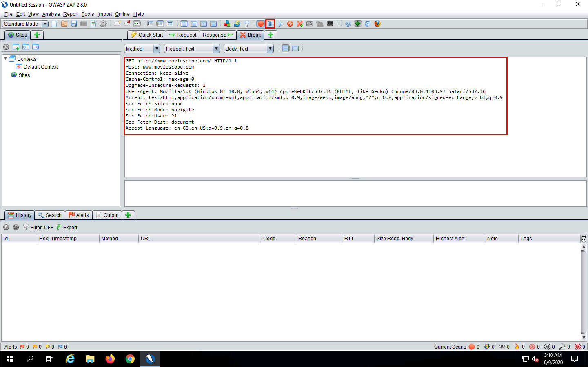Click the URL column header
588x367 pixels.
[200, 238]
